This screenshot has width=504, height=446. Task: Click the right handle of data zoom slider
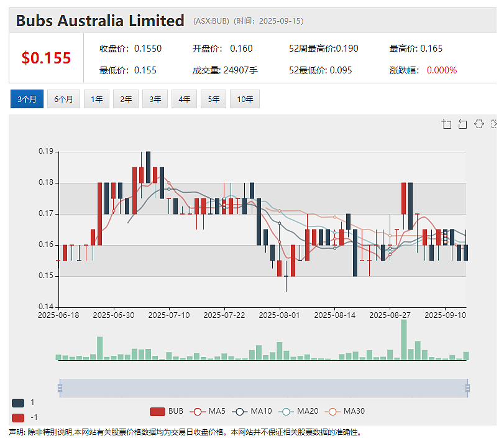click(x=468, y=388)
